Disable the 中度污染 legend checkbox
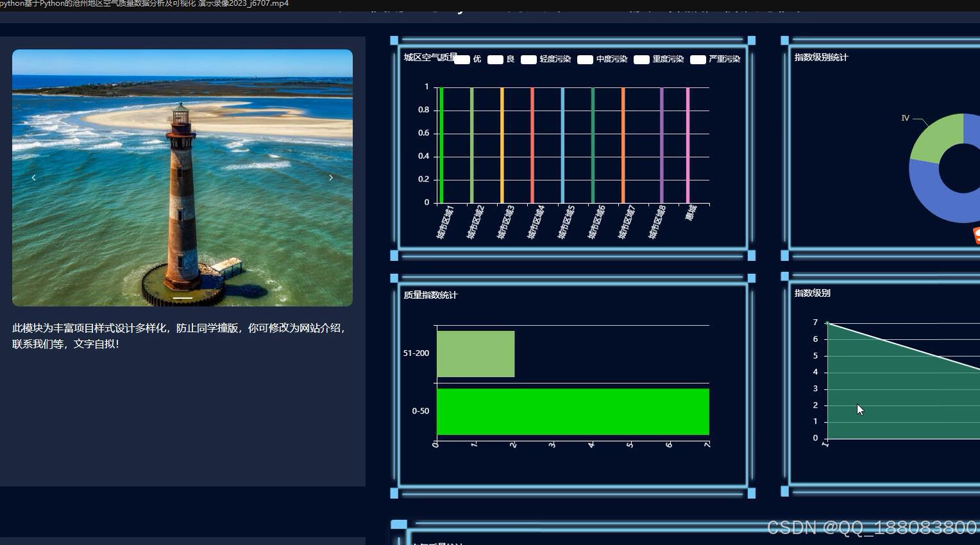The image size is (980, 545). (585, 59)
